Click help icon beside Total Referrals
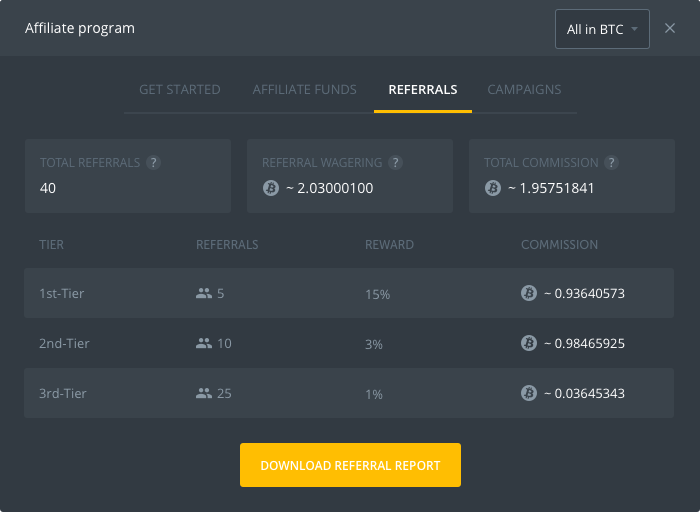 pos(153,163)
